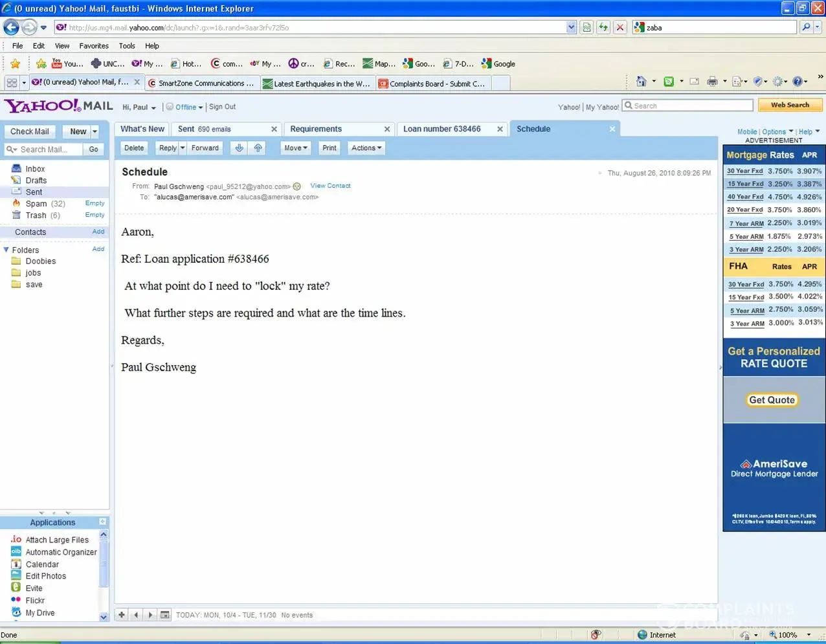
Task: Open the zoom level 100% dropdown
Action: point(809,635)
